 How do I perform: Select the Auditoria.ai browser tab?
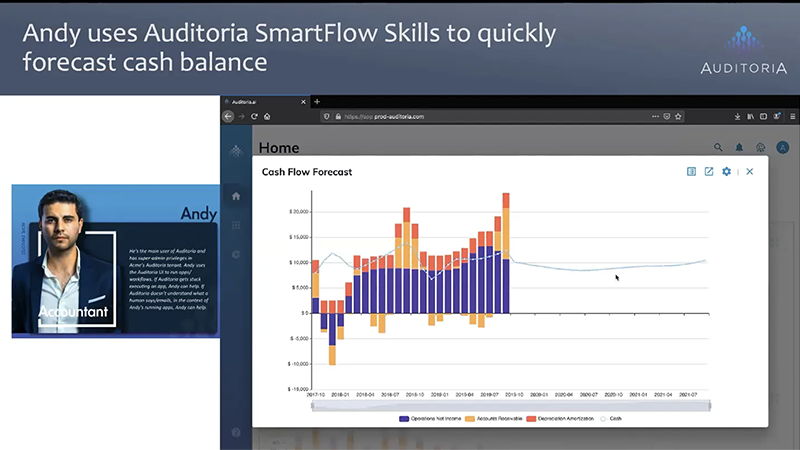pos(265,102)
